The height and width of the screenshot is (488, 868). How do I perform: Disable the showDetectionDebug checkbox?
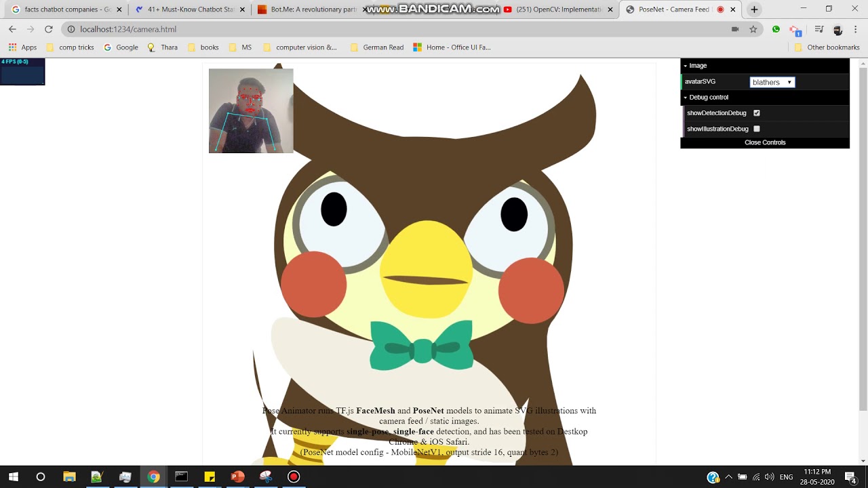click(757, 113)
